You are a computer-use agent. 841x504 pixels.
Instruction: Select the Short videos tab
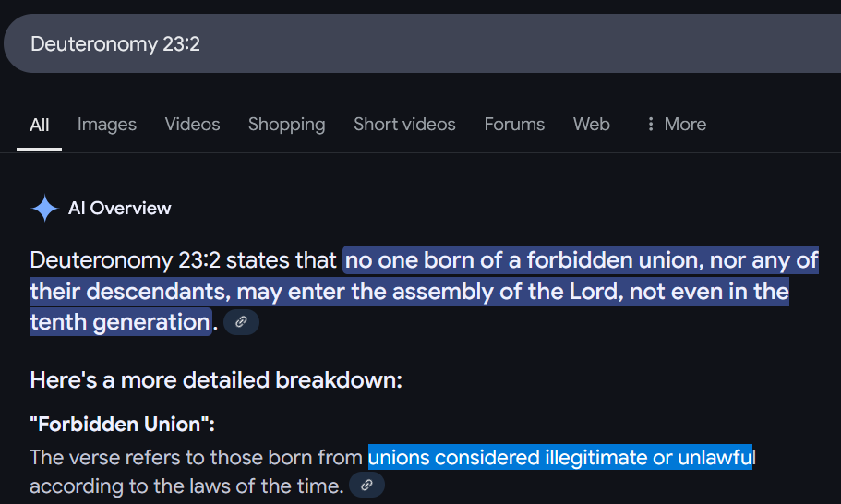404,125
